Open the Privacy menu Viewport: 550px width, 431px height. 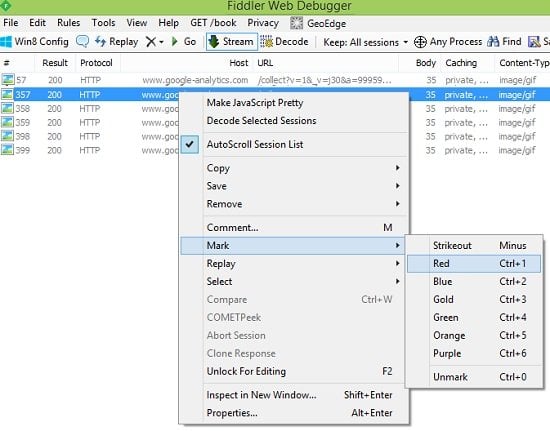pos(263,23)
